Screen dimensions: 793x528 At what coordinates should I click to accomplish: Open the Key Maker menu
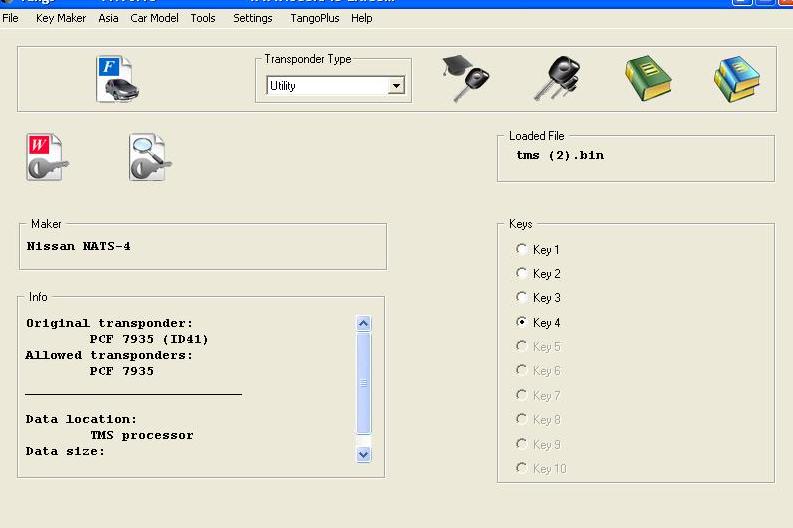pos(61,18)
